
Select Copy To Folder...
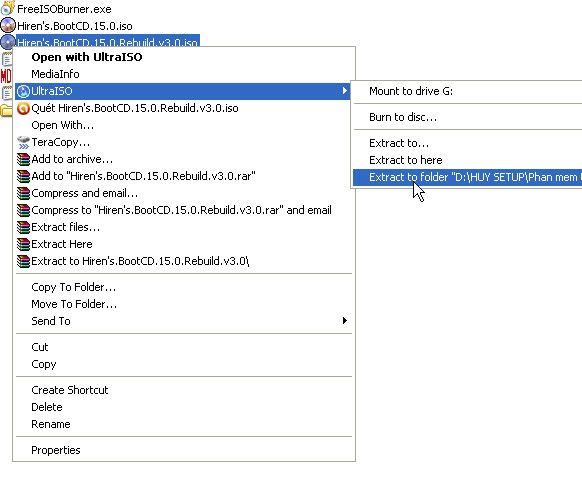pos(183,287)
